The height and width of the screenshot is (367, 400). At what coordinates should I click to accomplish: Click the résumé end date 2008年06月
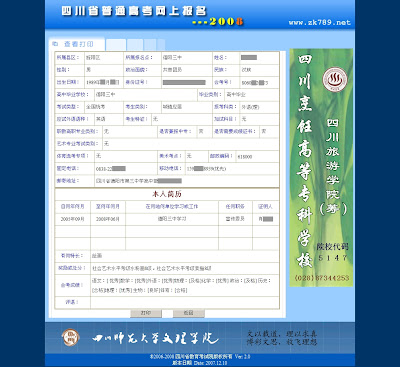108,219
